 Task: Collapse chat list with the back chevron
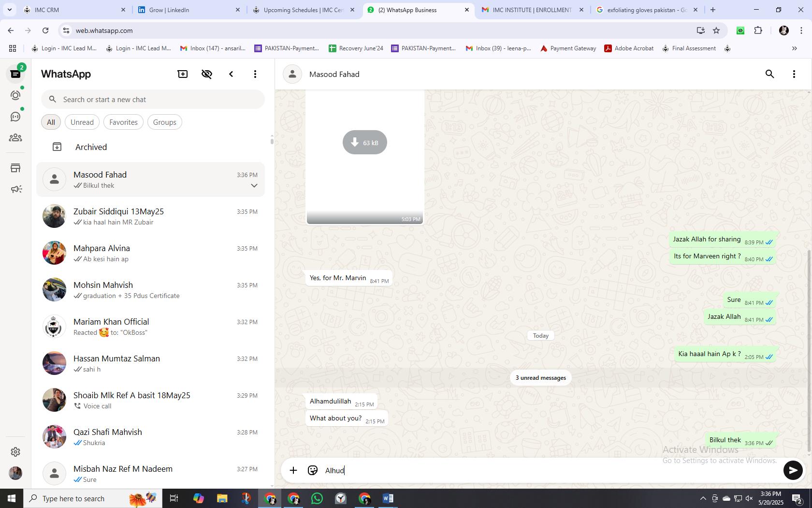[231, 74]
